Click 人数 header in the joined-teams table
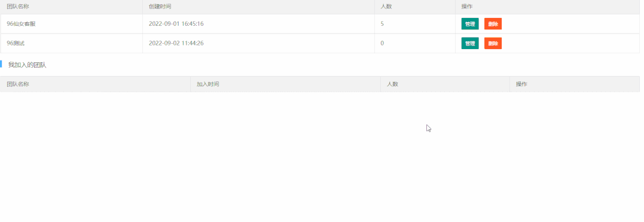Viewport: 644px width, 222px height. [393, 84]
